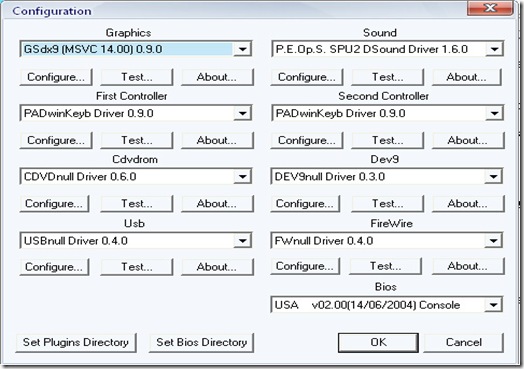Click the DEV9null Driver 0.3.0 text
This screenshot has width=524, height=369.
[330, 176]
